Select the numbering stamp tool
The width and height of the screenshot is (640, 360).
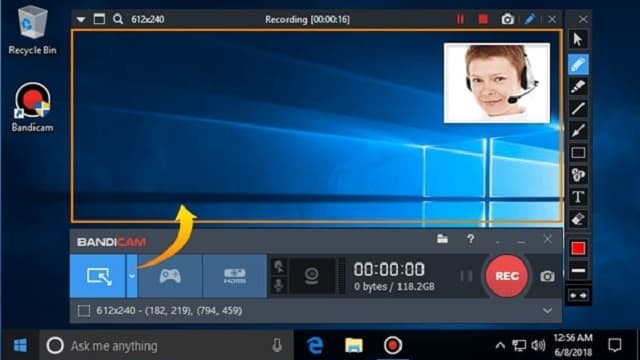pos(578,175)
